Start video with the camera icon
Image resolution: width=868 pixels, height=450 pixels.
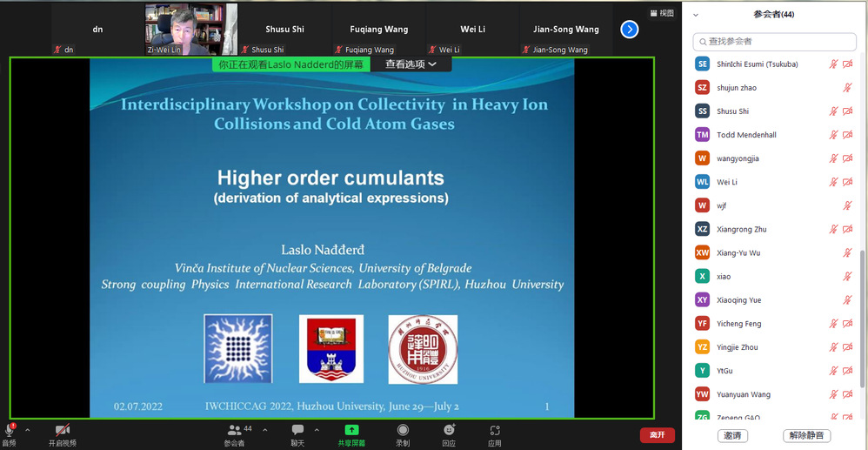[x=62, y=430]
